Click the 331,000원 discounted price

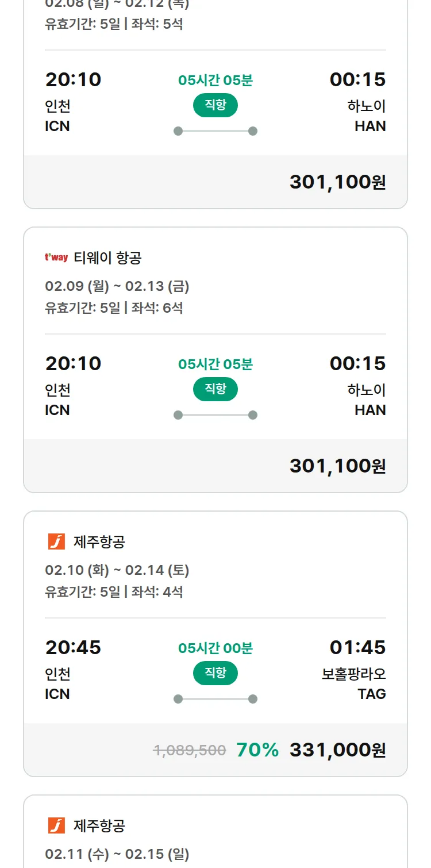(337, 750)
